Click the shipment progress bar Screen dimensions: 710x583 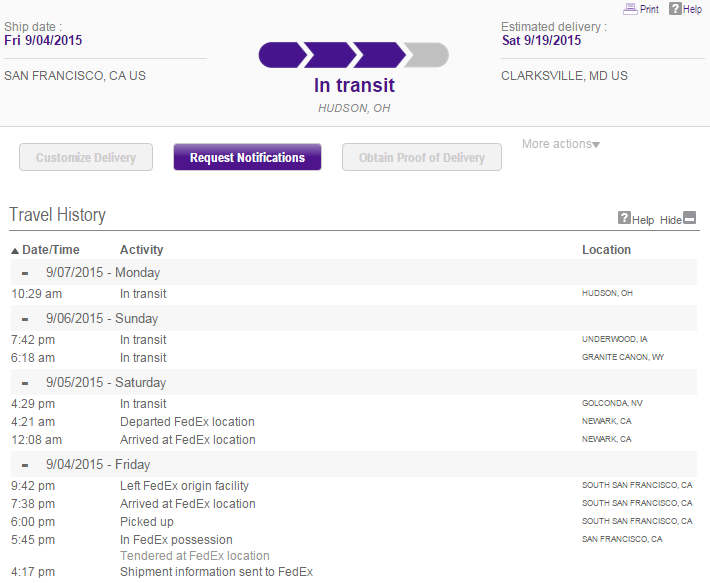coord(354,55)
